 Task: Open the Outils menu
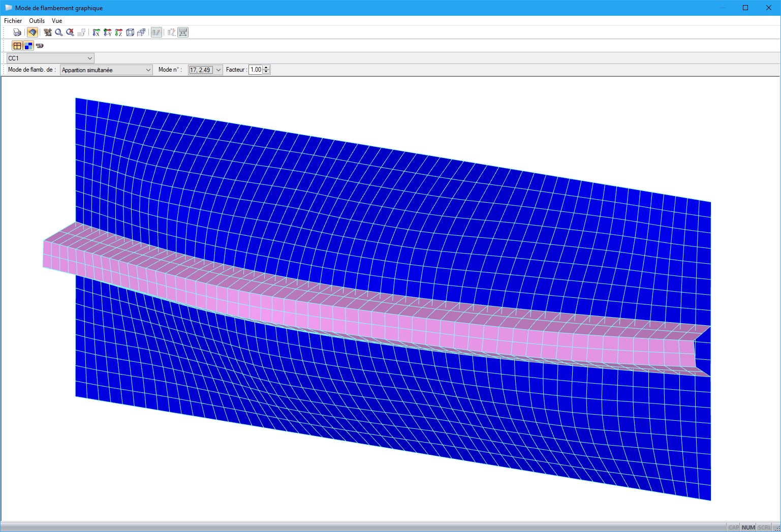[x=37, y=21]
